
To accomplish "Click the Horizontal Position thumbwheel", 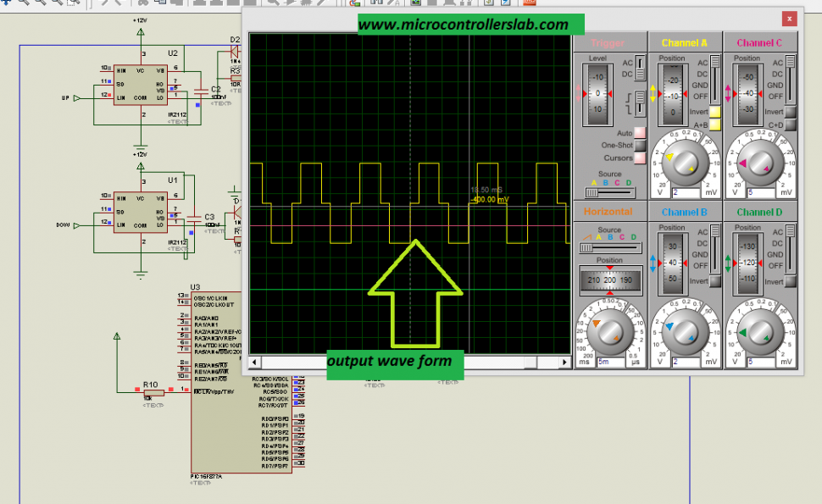I will 610,280.
